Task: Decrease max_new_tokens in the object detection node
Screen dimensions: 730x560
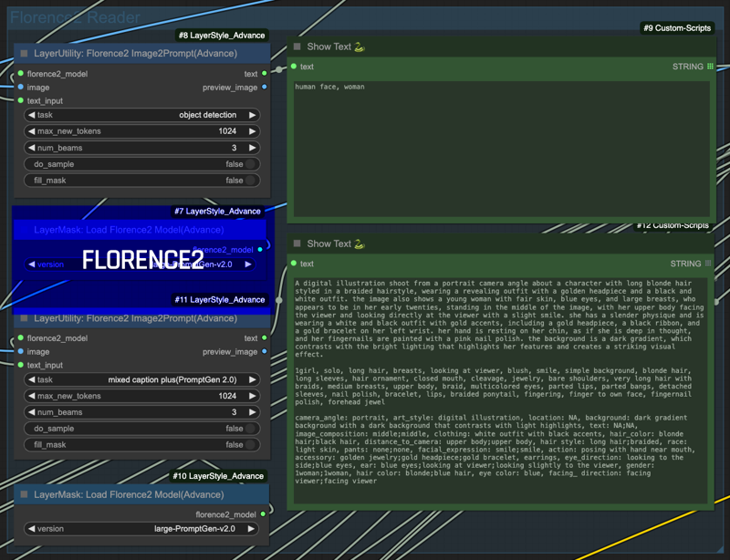Action: [31, 131]
